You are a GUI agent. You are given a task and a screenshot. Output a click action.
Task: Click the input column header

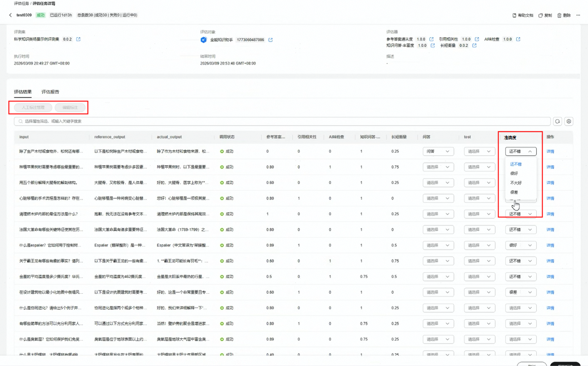24,137
